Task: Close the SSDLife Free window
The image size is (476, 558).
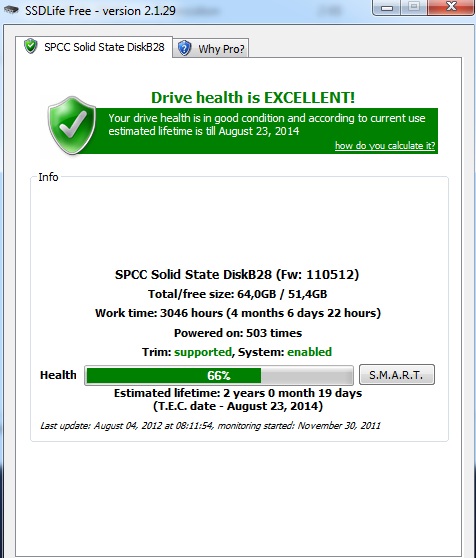Action: coord(451,7)
